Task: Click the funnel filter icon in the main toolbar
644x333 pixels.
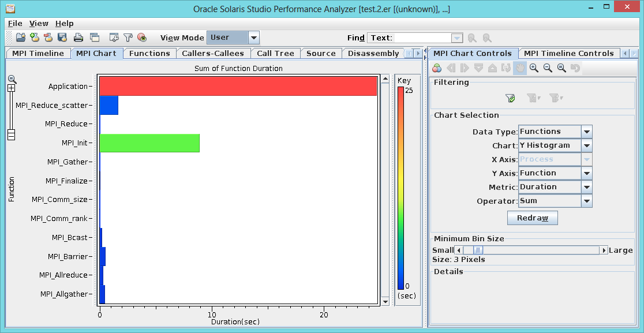Action: (128, 38)
